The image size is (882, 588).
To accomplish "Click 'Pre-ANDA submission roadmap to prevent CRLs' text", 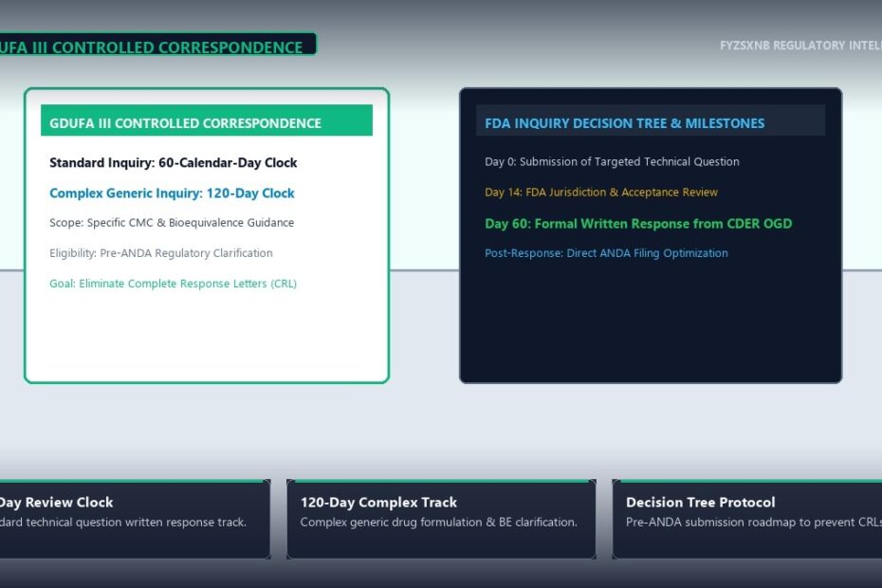I will [754, 523].
